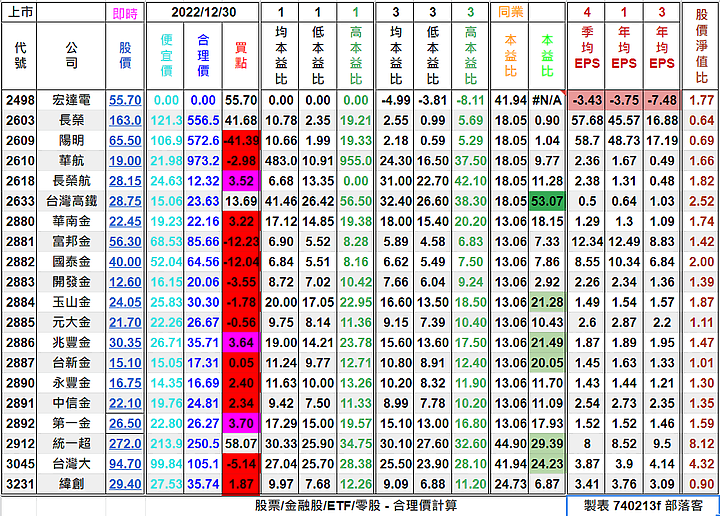
Task: Select company name cell 兆豐金
Action: point(71,342)
